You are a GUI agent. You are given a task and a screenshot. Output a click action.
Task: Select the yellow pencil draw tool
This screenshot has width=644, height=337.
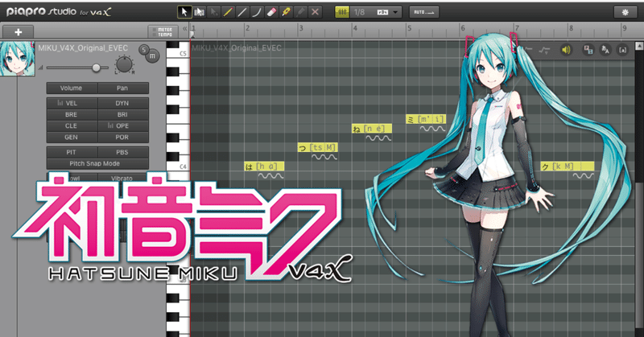pyautogui.click(x=228, y=12)
